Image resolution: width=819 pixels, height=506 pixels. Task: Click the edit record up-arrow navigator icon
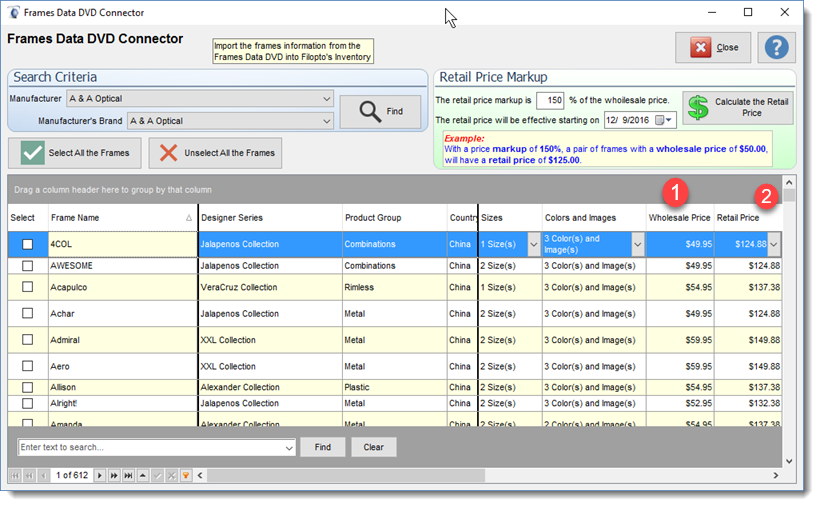click(143, 476)
